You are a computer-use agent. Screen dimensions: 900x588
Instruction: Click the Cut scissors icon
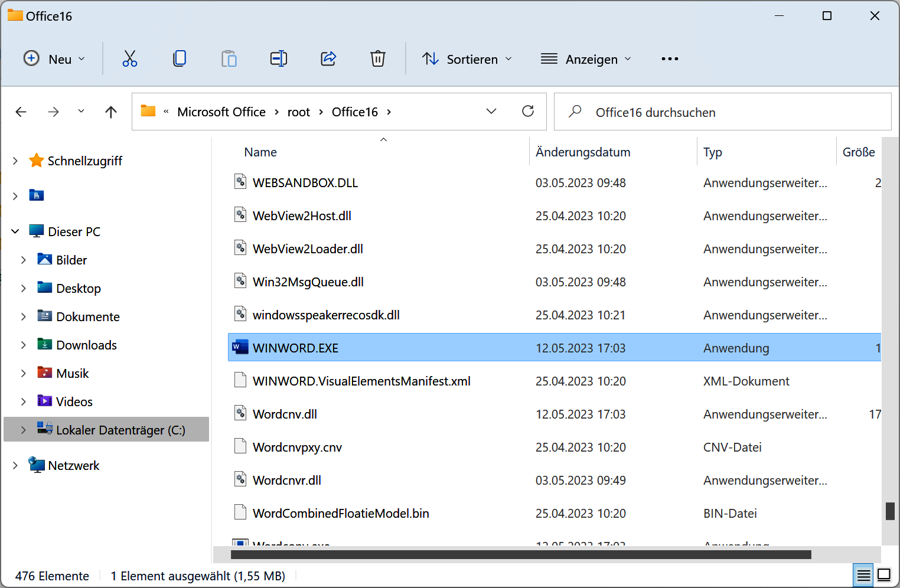pos(130,58)
